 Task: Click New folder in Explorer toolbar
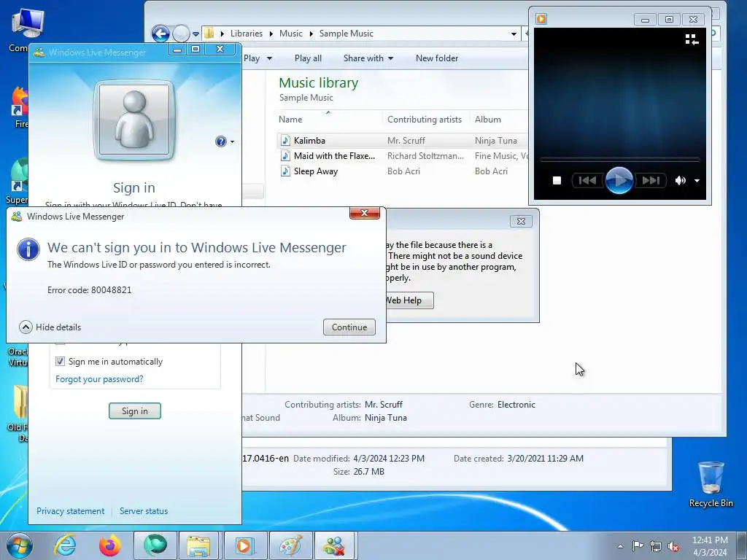coord(437,58)
